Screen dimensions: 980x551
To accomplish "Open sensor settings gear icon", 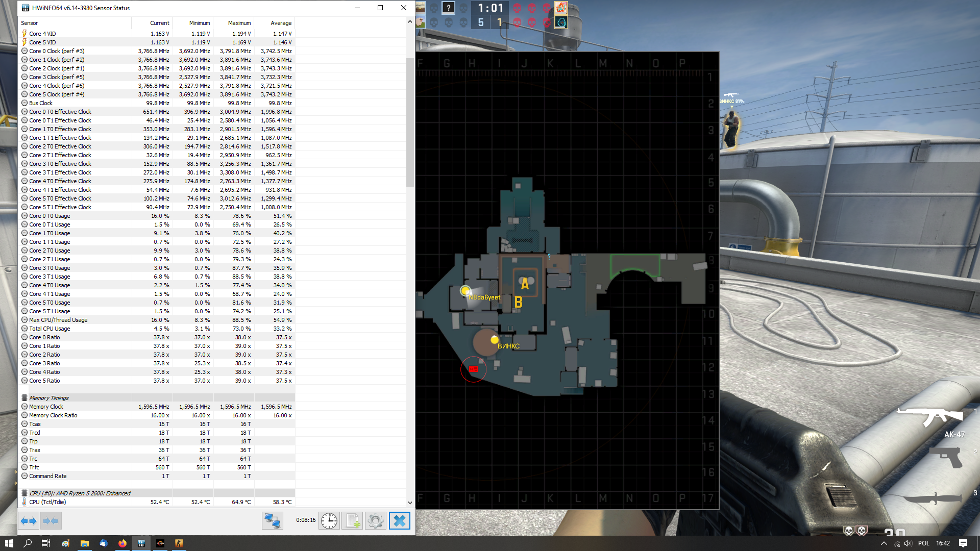I will pyautogui.click(x=376, y=521).
